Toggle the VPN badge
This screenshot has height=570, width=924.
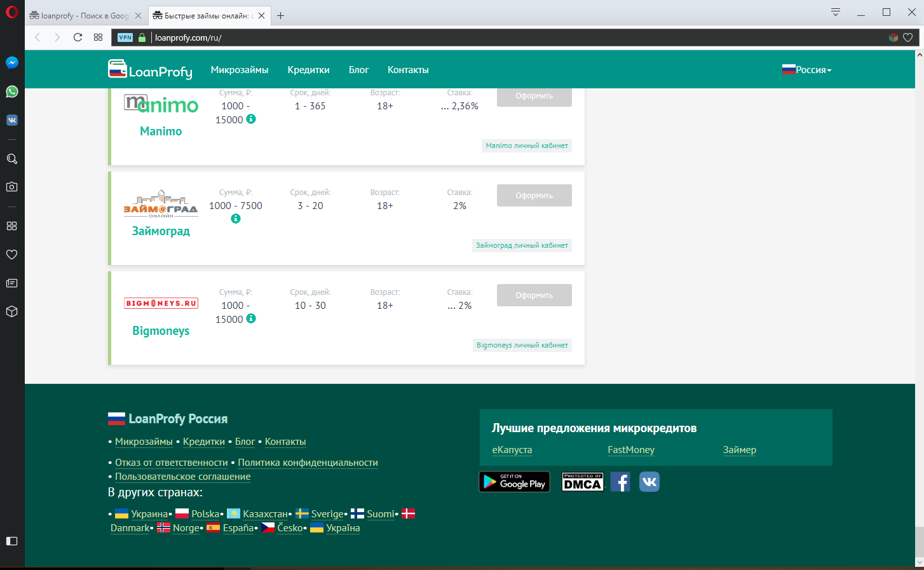[x=125, y=37]
